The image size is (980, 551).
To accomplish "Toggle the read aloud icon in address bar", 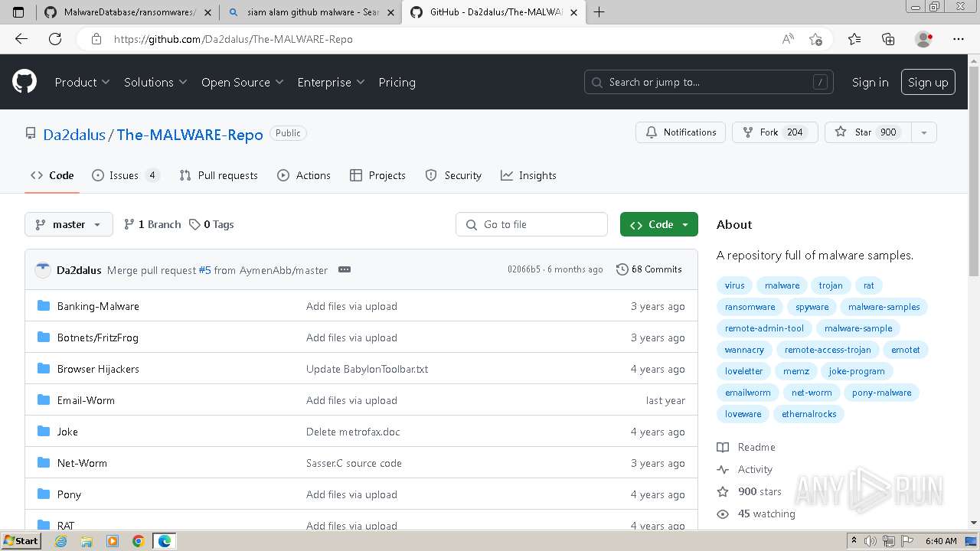I will pos(788,39).
